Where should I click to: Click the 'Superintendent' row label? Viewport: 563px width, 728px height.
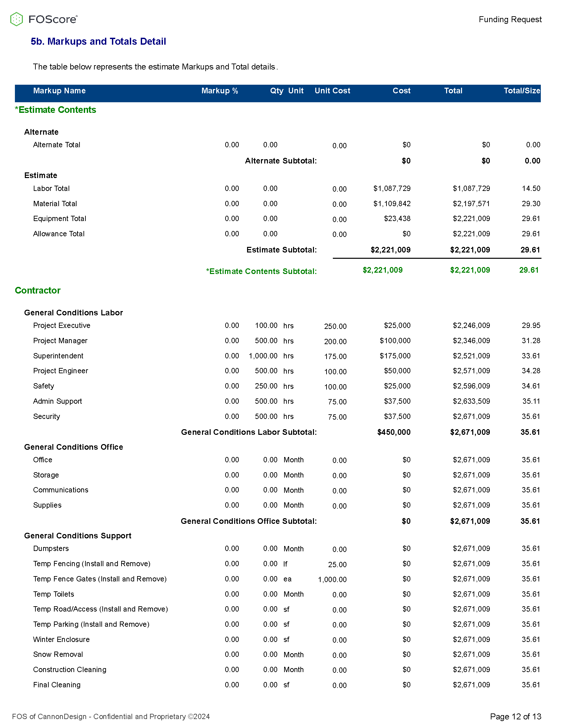click(x=58, y=356)
